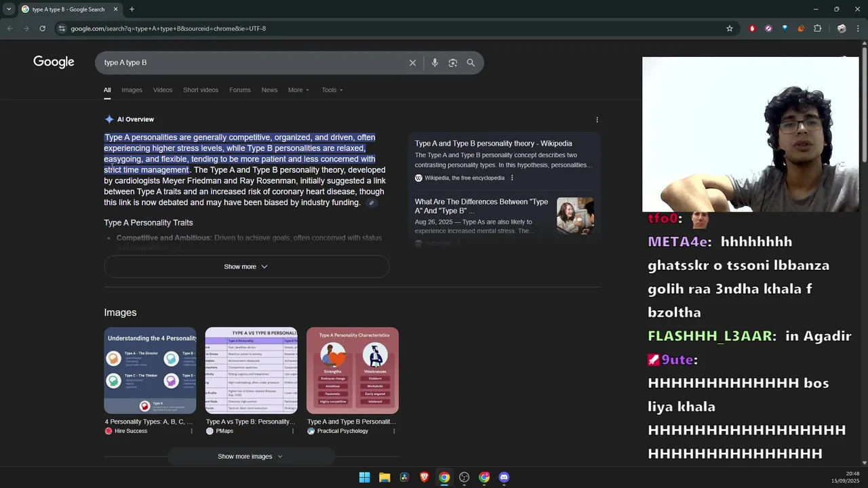
Task: Open 'Type A vs Type B: Personality' link
Action: 250,422
